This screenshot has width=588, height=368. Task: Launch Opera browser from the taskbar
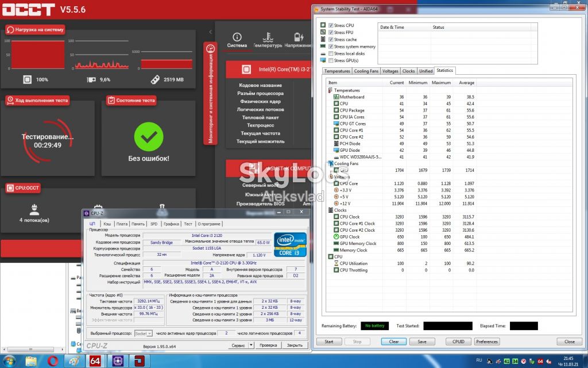53,361
